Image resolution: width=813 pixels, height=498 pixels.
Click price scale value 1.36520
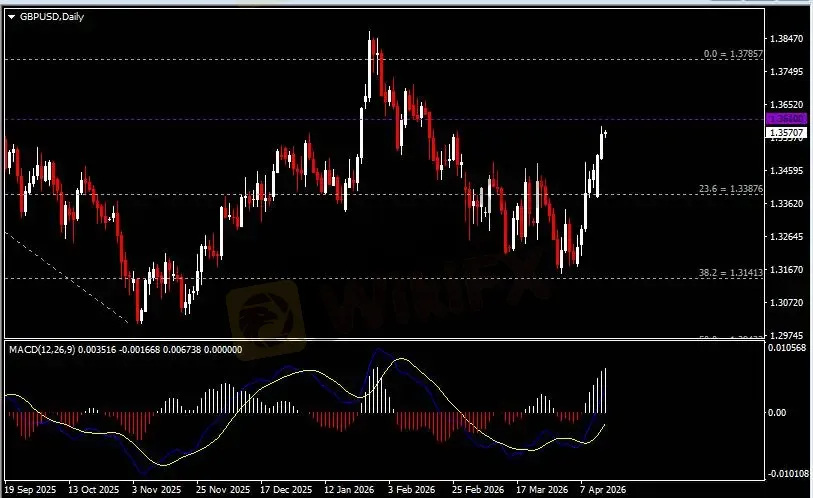pos(787,105)
